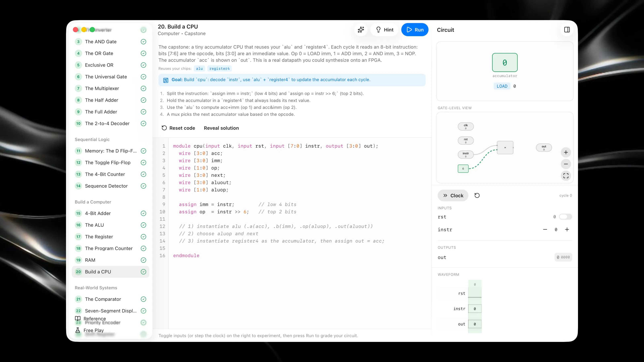Click Reveal solution
Image resolution: width=644 pixels, height=362 pixels.
[x=221, y=128]
